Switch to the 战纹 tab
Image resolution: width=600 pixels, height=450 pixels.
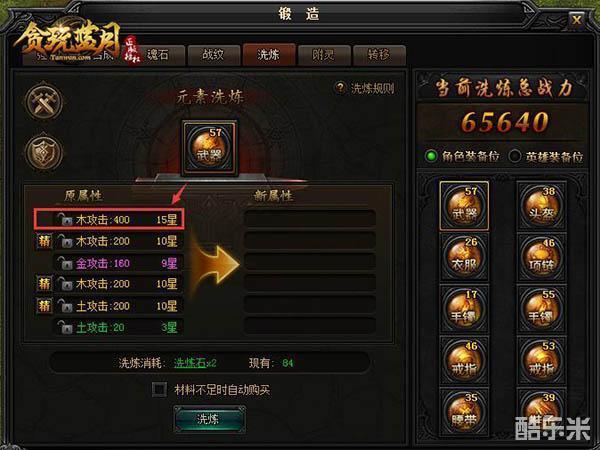pos(214,55)
